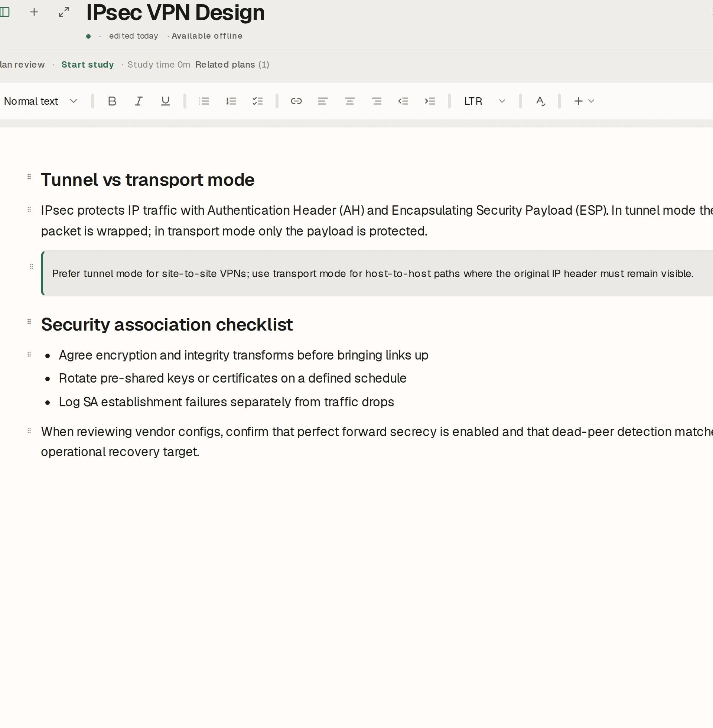Click paragraph about perfect forward secrecy
713x728 pixels.
click(x=377, y=442)
